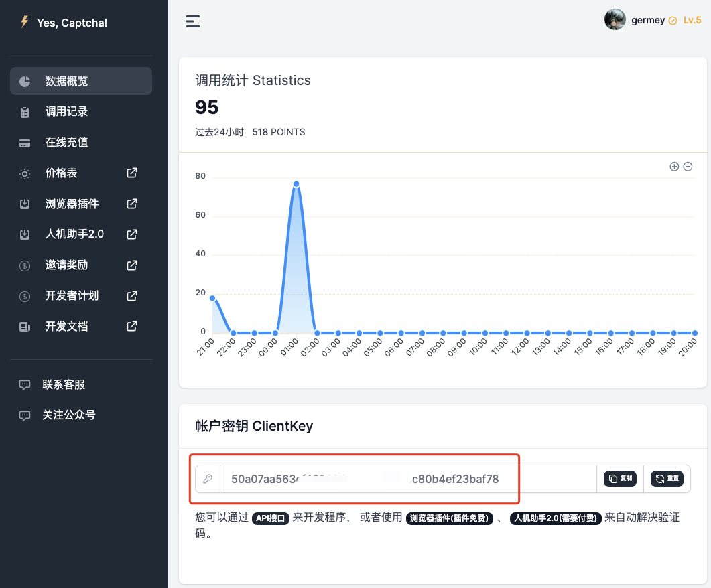Click external-link icon beside 人机助手2.0
711x588 pixels.
click(x=131, y=234)
